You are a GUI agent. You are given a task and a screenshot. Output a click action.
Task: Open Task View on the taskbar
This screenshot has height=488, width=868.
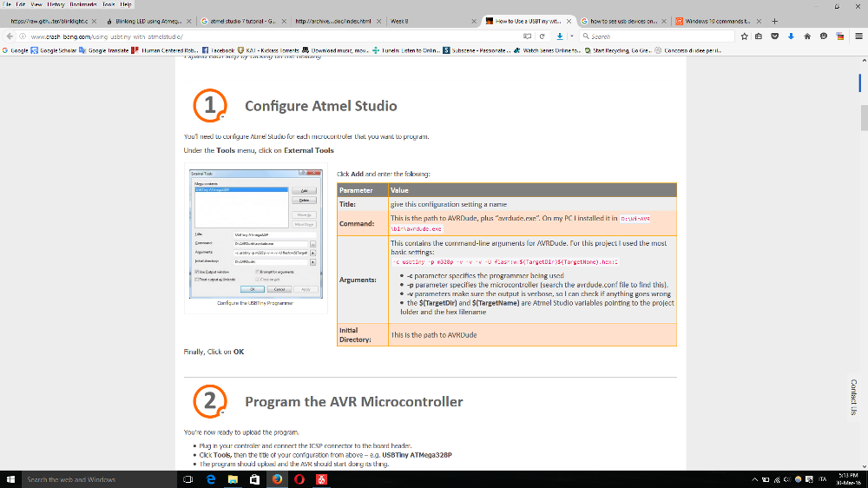coord(187,479)
